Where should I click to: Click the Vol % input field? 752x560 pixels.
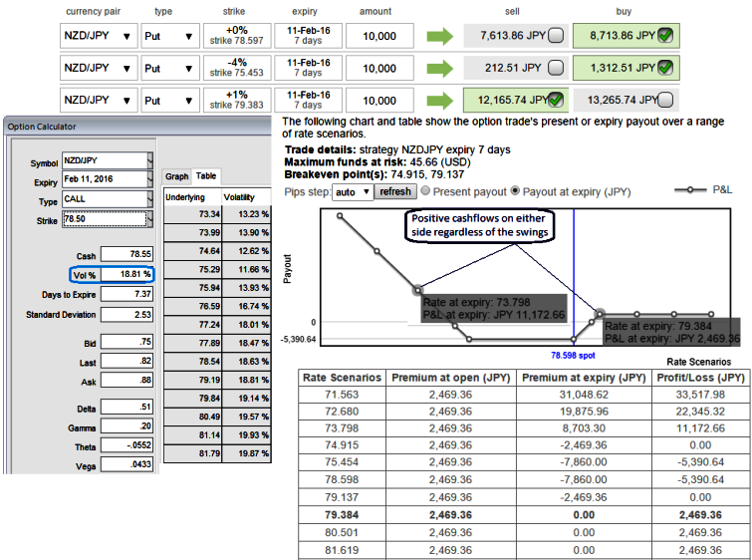127,274
